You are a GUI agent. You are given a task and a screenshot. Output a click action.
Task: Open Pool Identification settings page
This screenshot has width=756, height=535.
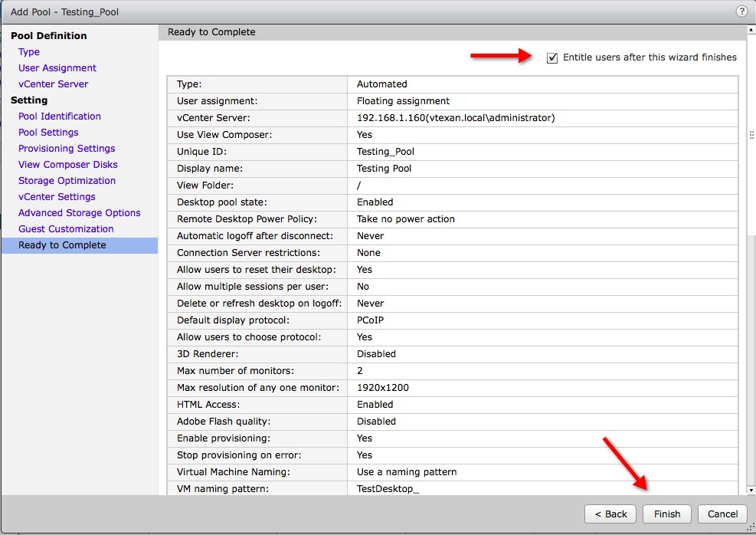coord(60,117)
